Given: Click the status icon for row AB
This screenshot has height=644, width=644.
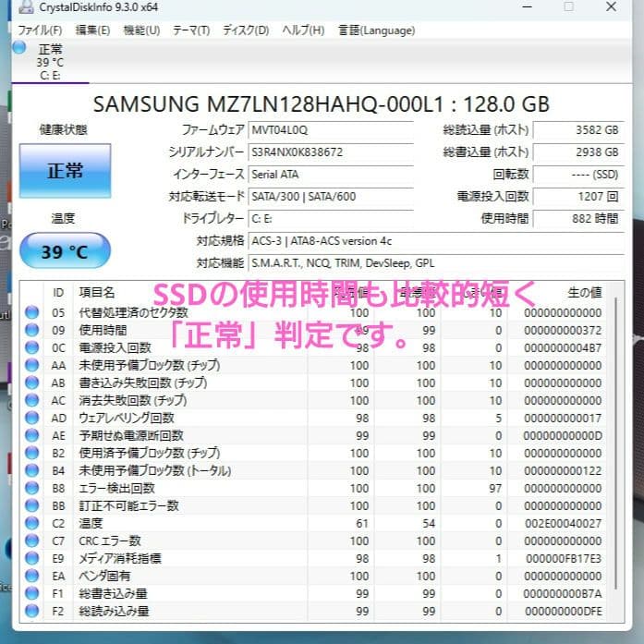Looking at the screenshot, I should 31,383.
